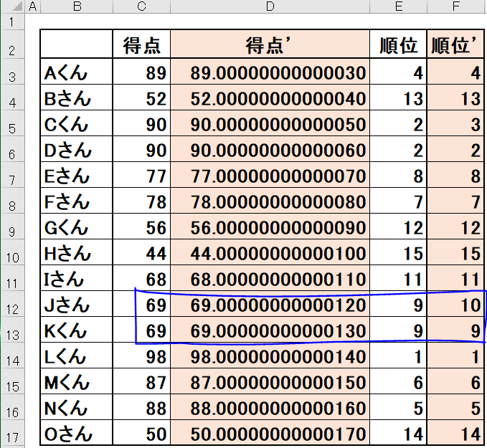This screenshot has height=448, width=487.
Task: Click score 88 for Nくん
Action: click(x=141, y=406)
